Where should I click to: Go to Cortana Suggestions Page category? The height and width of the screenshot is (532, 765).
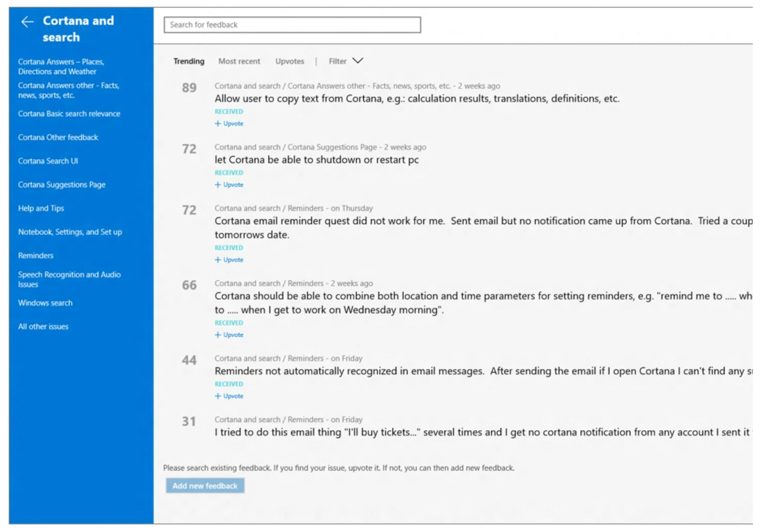pos(62,185)
